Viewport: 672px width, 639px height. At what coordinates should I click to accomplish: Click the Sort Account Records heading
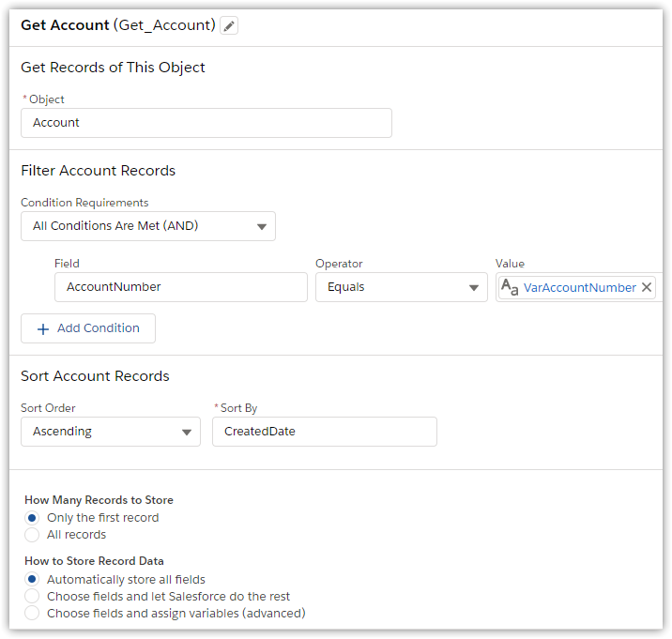[95, 376]
